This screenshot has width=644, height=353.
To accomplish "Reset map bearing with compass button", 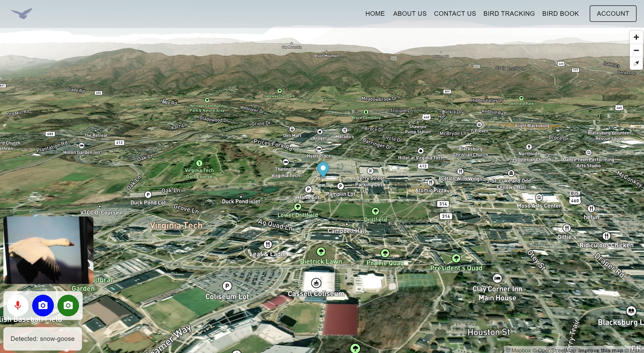I will pyautogui.click(x=636, y=63).
